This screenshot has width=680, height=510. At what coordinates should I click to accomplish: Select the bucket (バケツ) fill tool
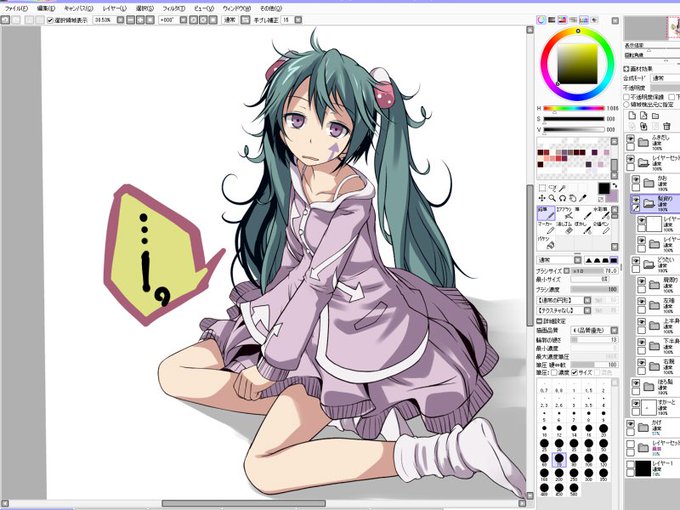(x=546, y=242)
